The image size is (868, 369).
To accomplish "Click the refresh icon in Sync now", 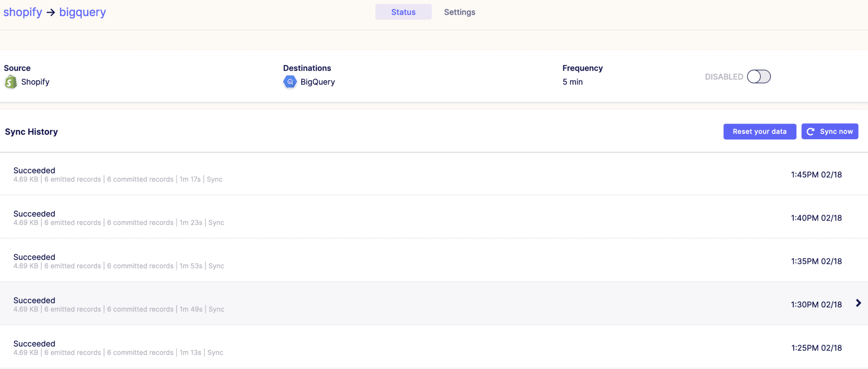I will point(810,131).
